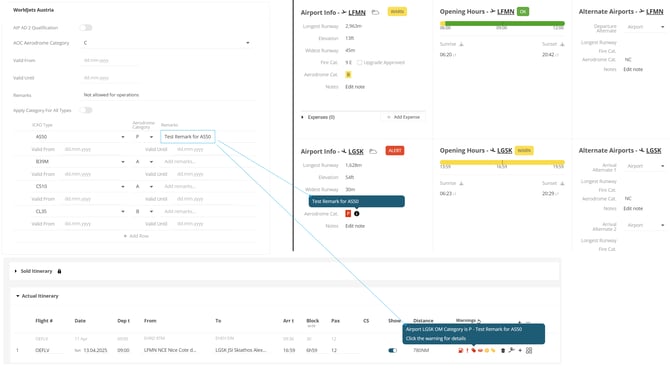Open the AOC Aerodrome Category dropdown
Image resolution: width=670 pixels, height=375 pixels.
(x=167, y=43)
